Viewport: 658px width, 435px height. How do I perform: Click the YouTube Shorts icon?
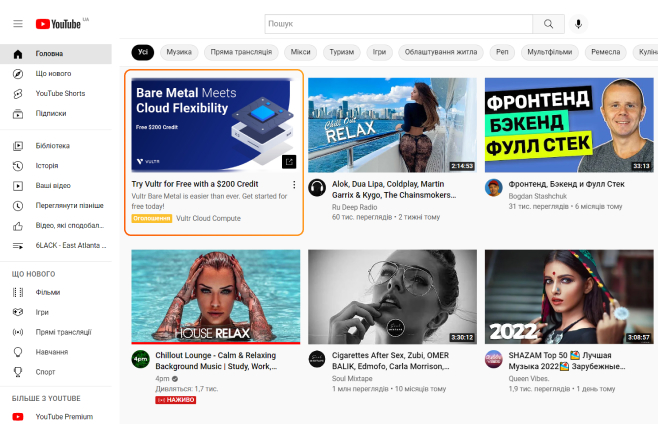(18, 94)
